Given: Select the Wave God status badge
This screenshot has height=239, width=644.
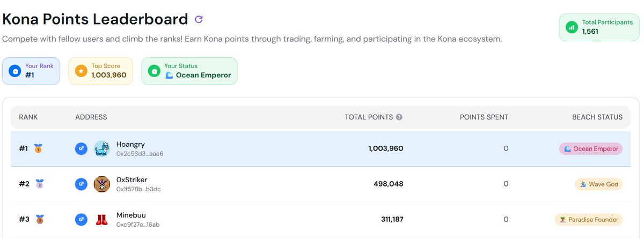Looking at the screenshot, I should click(599, 184).
